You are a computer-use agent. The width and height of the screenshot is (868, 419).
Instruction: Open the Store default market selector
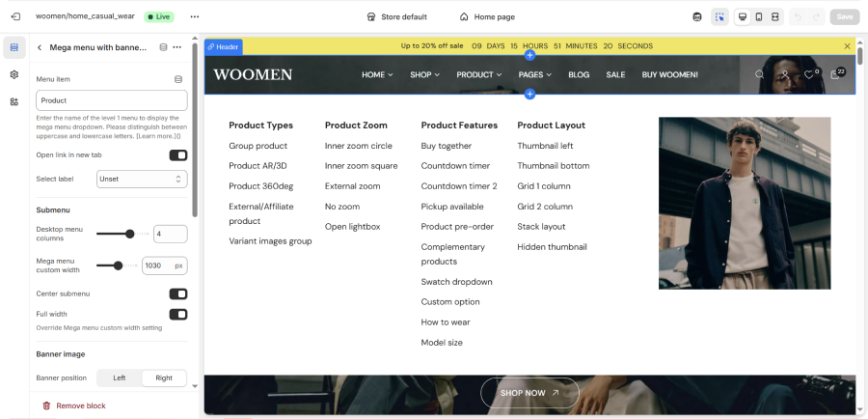[396, 16]
